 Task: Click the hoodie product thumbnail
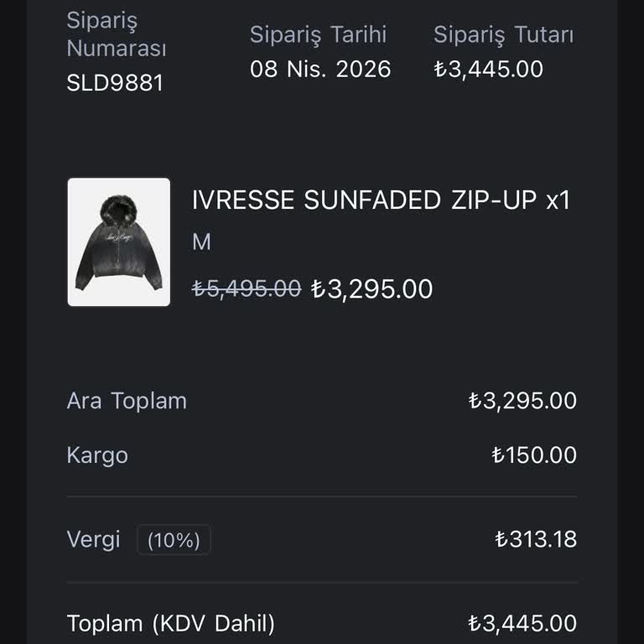point(118,242)
